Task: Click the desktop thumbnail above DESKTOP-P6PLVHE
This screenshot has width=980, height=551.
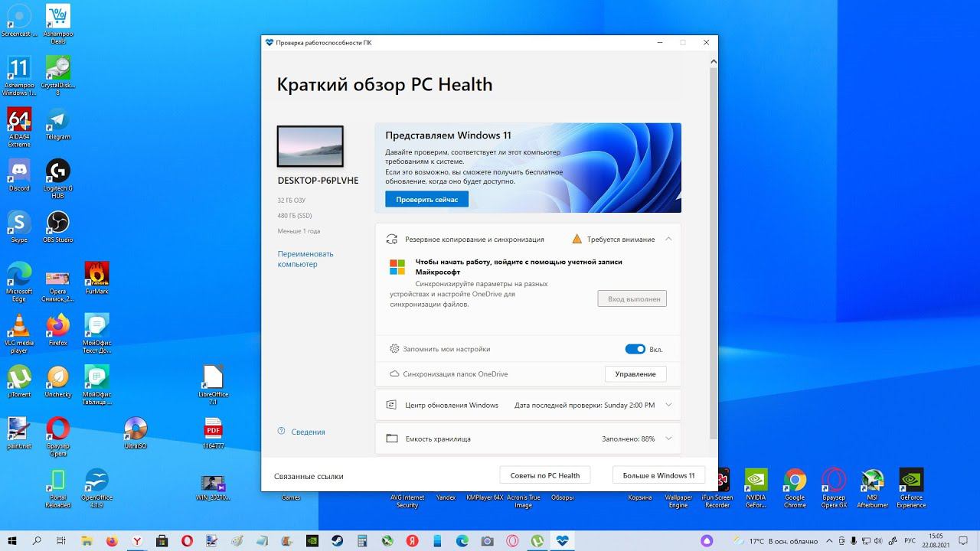Action: coord(310,146)
